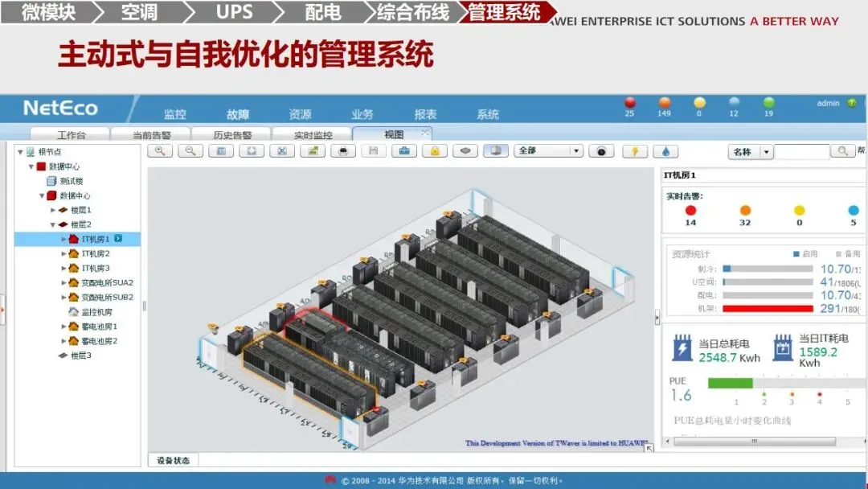
Task: Collapse the nested 数据中心 node under 测试楼
Action: tap(42, 195)
